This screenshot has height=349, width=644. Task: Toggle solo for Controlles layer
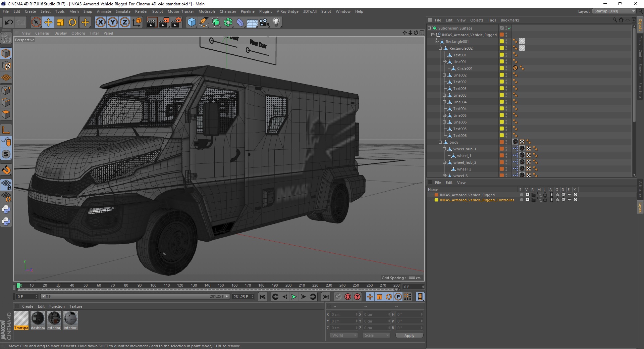click(x=521, y=200)
